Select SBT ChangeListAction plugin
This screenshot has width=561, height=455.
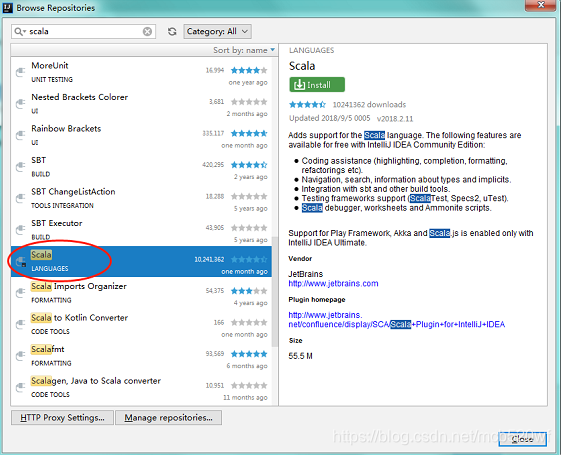[x=141, y=199]
